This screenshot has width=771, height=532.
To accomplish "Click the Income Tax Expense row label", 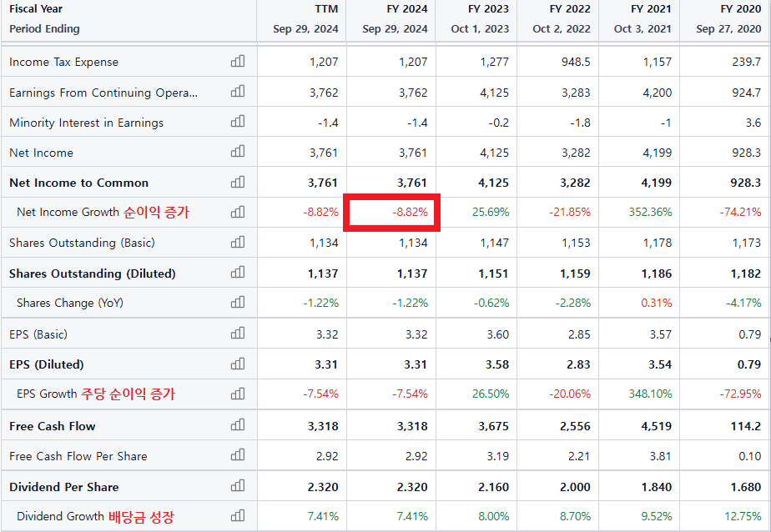I will point(64,62).
